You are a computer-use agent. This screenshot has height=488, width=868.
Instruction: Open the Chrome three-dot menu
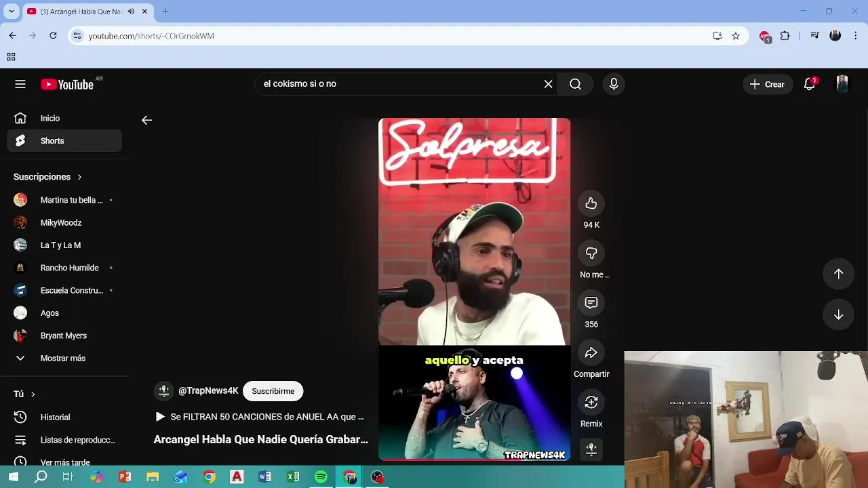[x=856, y=36]
